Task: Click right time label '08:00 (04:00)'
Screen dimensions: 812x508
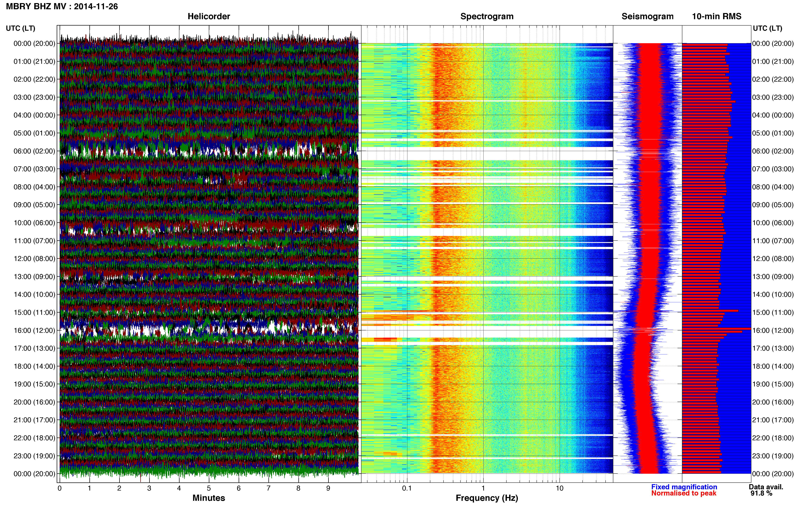Action: [x=773, y=187]
